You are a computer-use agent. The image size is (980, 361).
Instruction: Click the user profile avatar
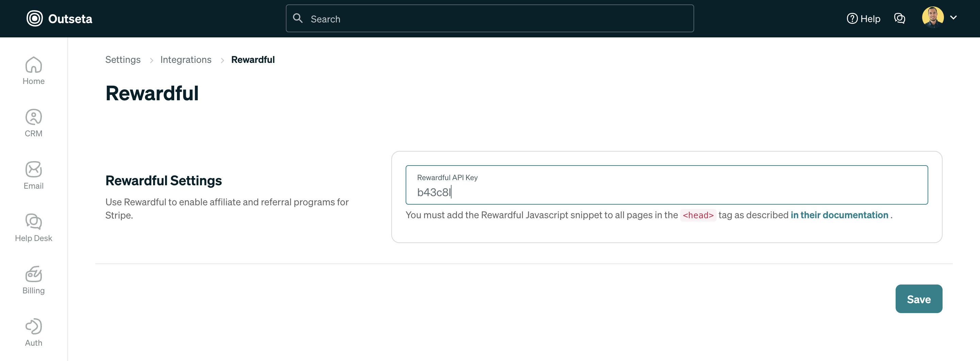click(933, 17)
